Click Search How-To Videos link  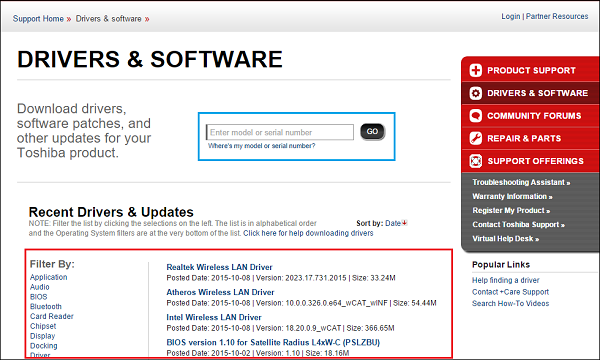[510, 303]
